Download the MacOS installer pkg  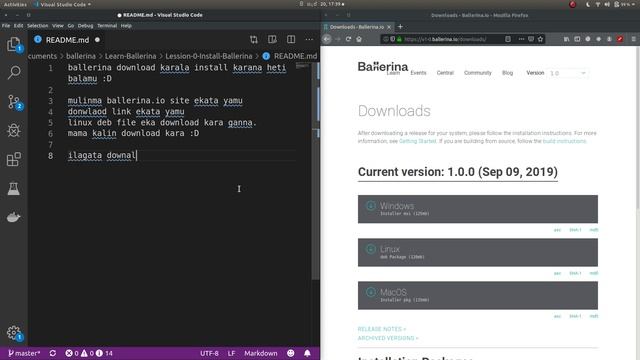(478, 296)
